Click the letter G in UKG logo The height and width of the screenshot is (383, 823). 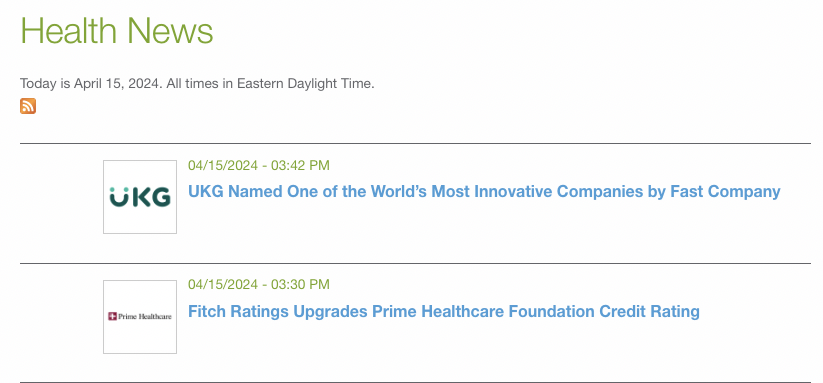click(x=160, y=197)
